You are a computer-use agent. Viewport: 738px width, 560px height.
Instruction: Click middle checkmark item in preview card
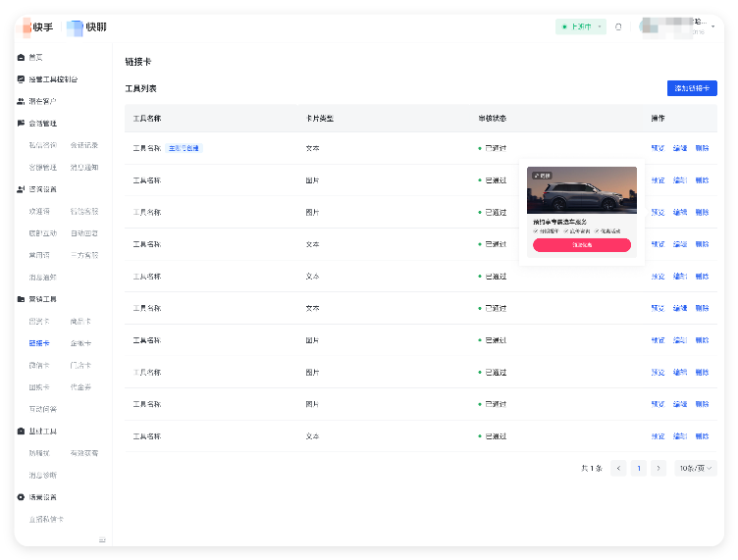pyautogui.click(x=573, y=230)
